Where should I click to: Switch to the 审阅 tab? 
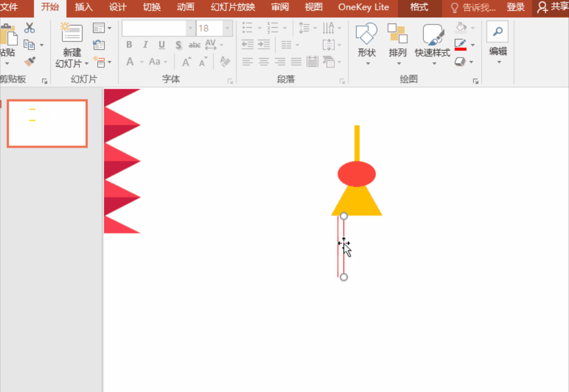point(280,7)
